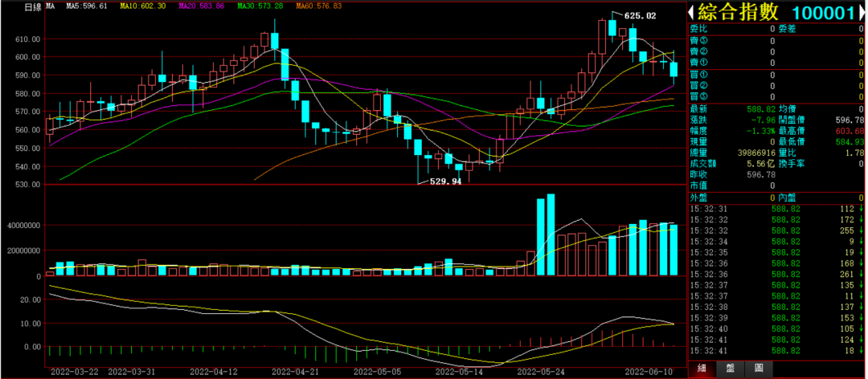Click the 2022-04-21 date label
The width and height of the screenshot is (868, 379).
296,373
